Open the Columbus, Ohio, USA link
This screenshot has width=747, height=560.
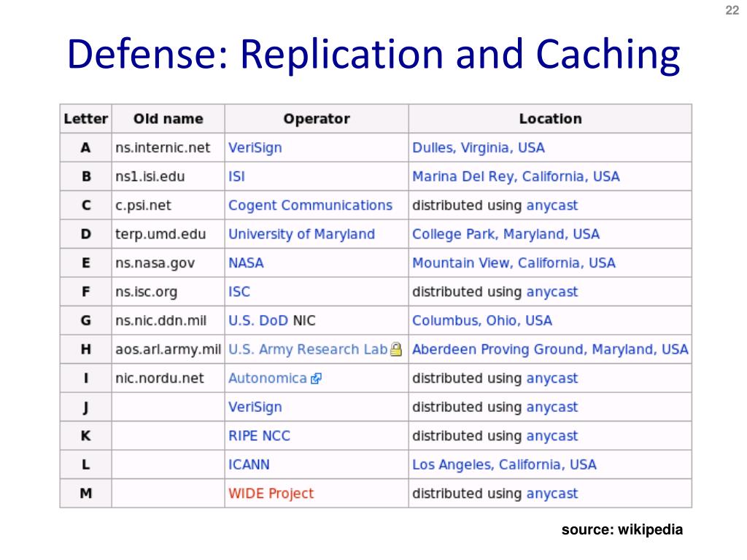(x=482, y=321)
